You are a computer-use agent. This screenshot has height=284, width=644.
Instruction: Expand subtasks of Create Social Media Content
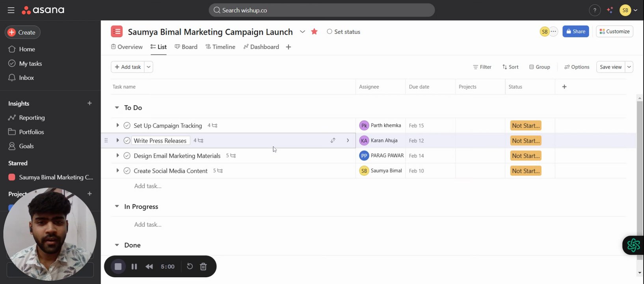pyautogui.click(x=117, y=171)
